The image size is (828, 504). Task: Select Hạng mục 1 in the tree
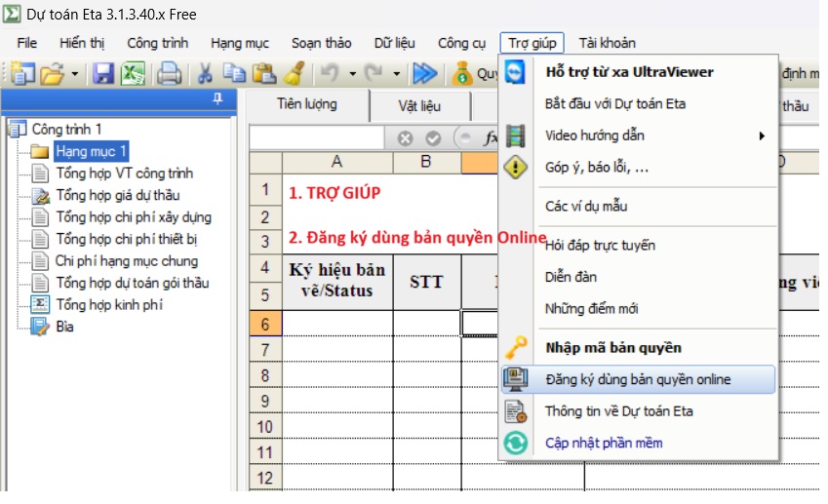pos(91,151)
